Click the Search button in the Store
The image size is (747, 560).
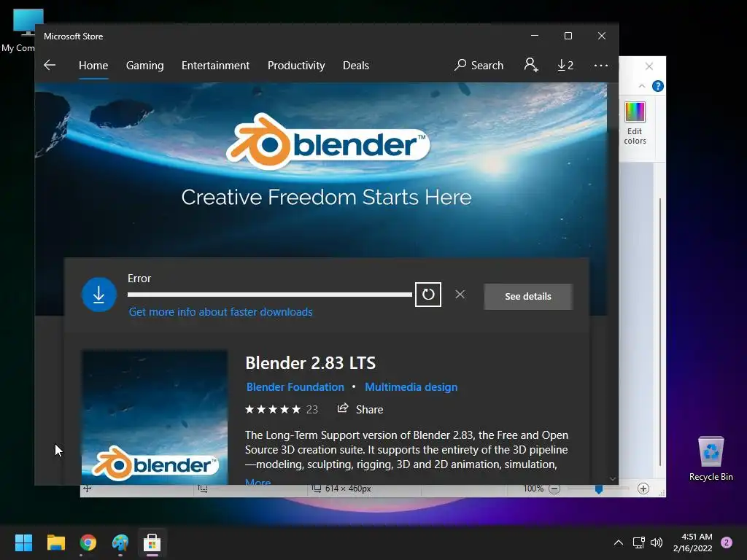pyautogui.click(x=479, y=65)
